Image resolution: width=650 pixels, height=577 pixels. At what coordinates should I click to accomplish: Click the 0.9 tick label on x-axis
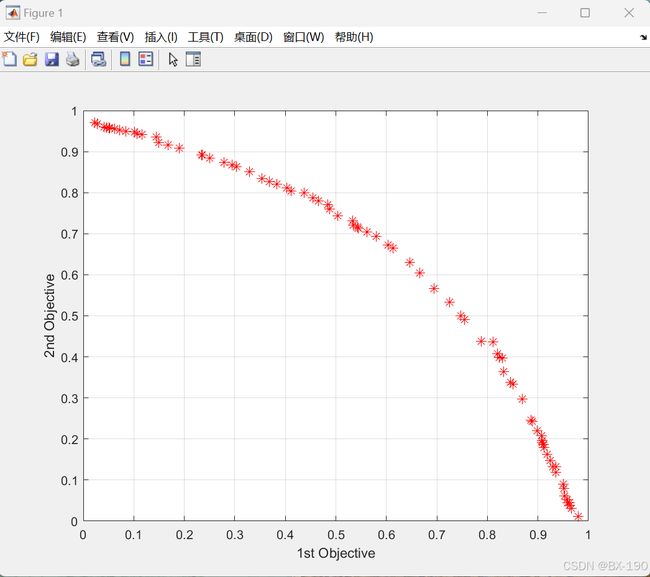click(x=538, y=535)
